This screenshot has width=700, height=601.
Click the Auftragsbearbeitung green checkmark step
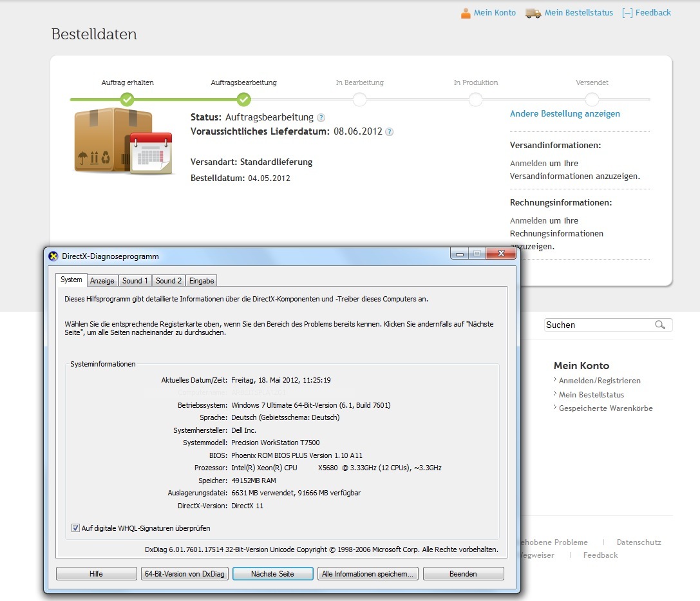[244, 99]
